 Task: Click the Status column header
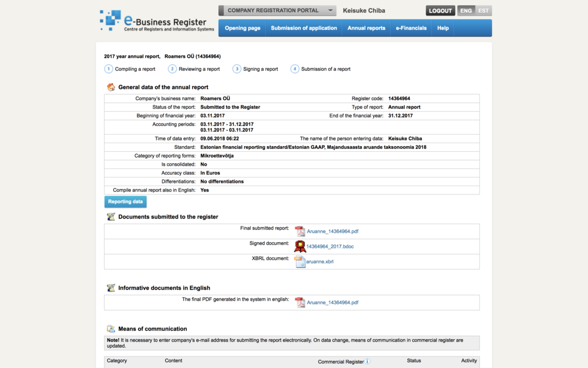click(414, 361)
